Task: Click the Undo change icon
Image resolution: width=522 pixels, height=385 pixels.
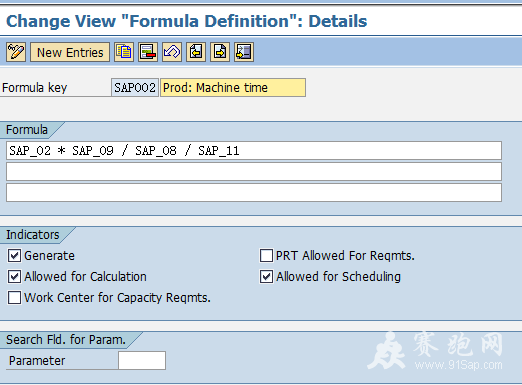Action: pos(172,52)
